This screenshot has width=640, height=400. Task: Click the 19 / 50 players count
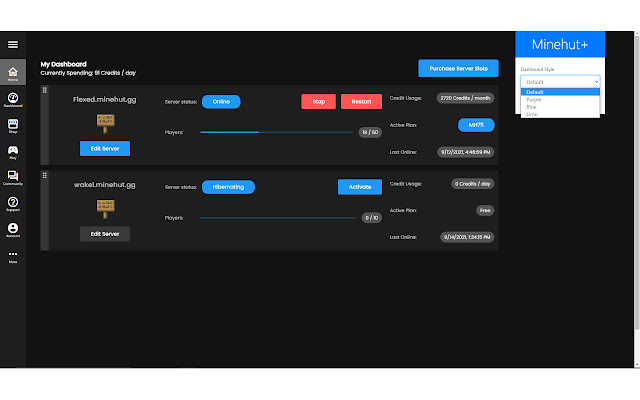pos(370,132)
